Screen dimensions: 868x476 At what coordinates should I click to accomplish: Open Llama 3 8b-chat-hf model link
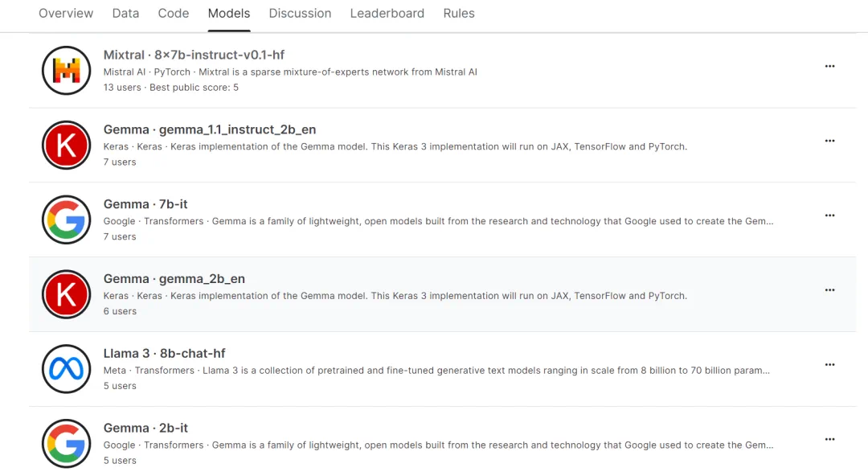[x=164, y=354]
